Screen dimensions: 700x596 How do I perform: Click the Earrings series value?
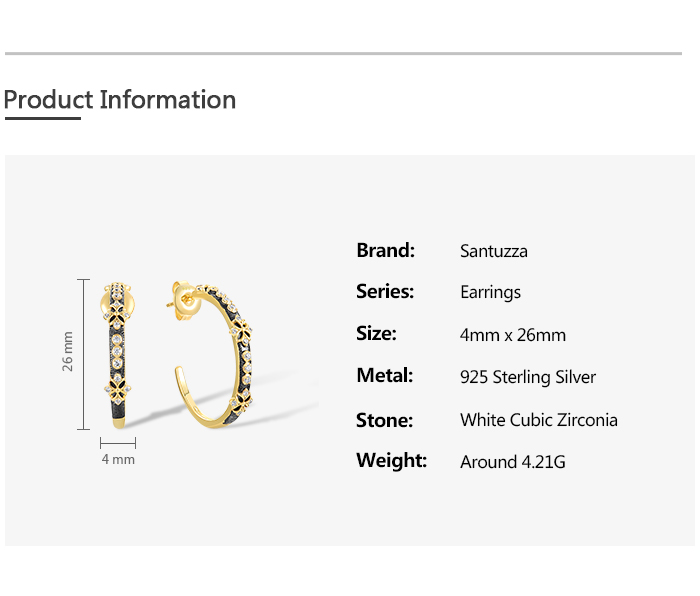[x=490, y=293]
